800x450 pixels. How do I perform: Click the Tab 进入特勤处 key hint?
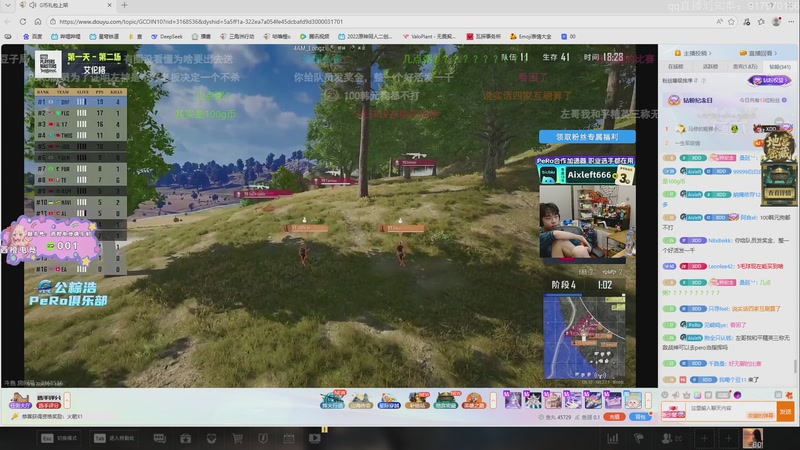pyautogui.click(x=114, y=438)
